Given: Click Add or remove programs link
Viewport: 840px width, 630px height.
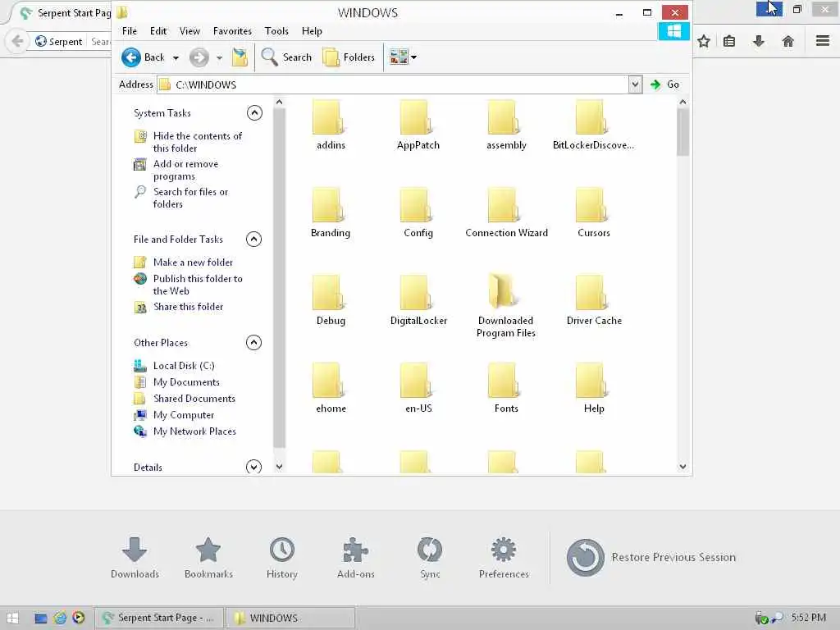Looking at the screenshot, I should 185,170.
